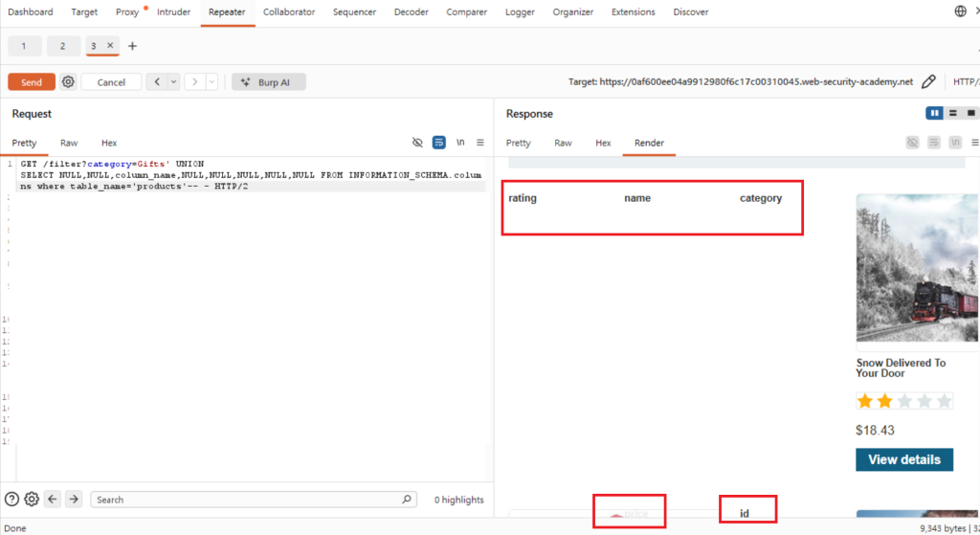980x535 pixels.
Task: Open the Collaborator tab
Action: tap(289, 11)
